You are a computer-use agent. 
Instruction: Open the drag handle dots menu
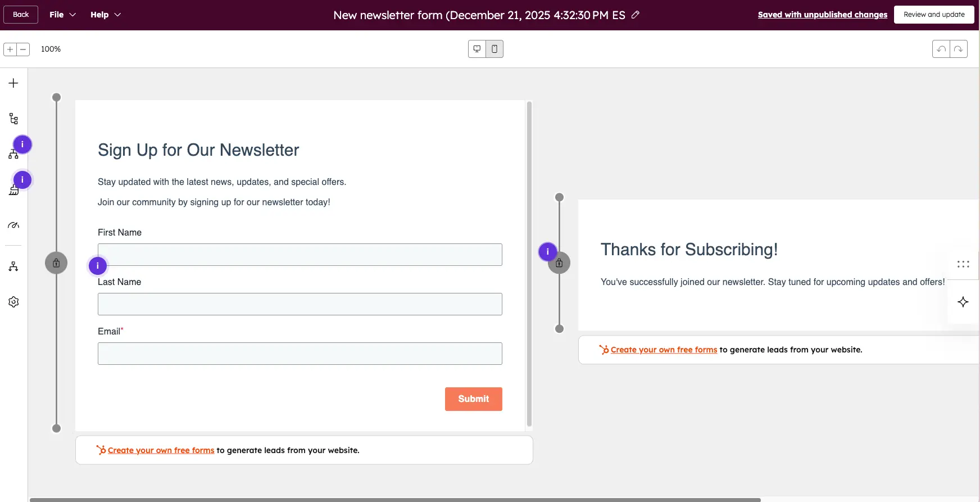tap(963, 264)
